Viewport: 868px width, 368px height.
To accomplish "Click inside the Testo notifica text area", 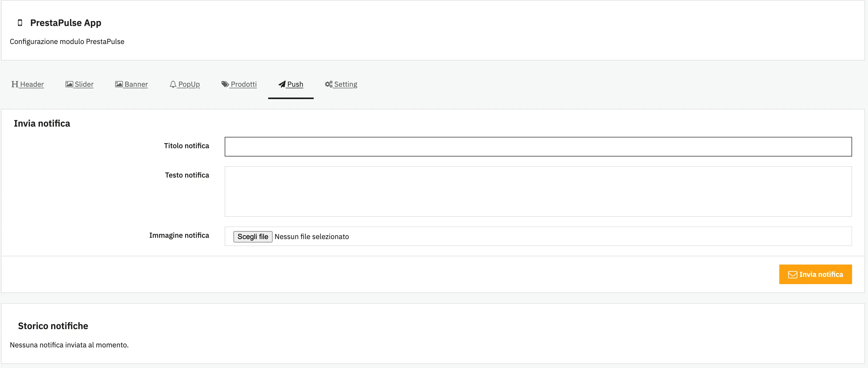I will tap(536, 191).
